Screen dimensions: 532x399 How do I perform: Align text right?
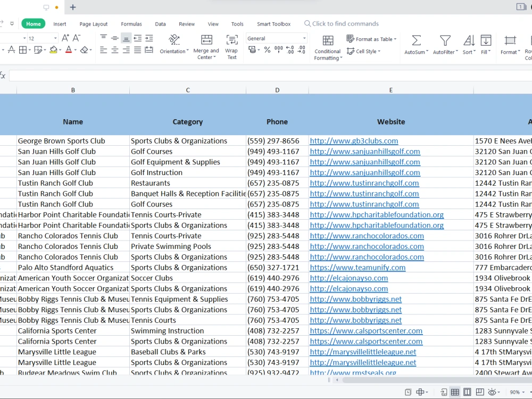126,50
